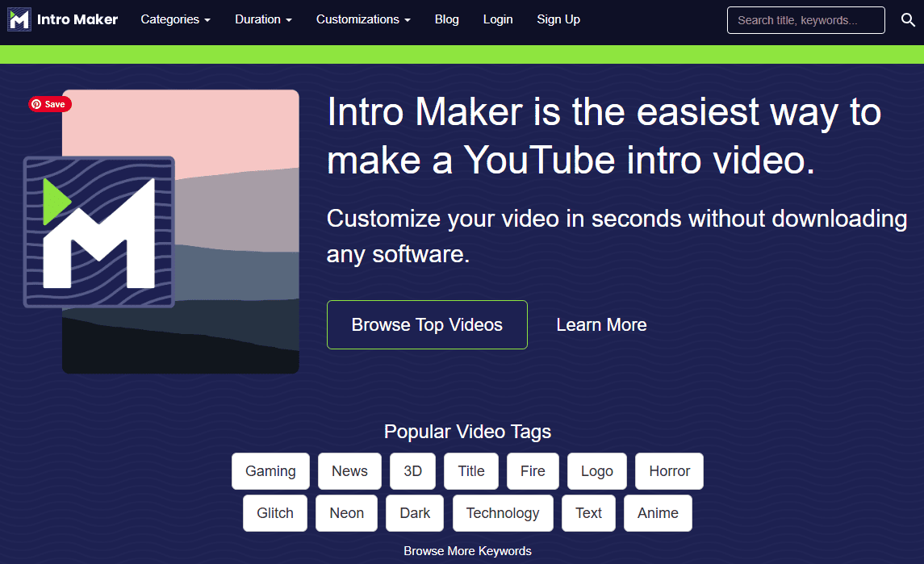The image size is (924, 564).
Task: Choose the Anime tag
Action: (x=658, y=512)
